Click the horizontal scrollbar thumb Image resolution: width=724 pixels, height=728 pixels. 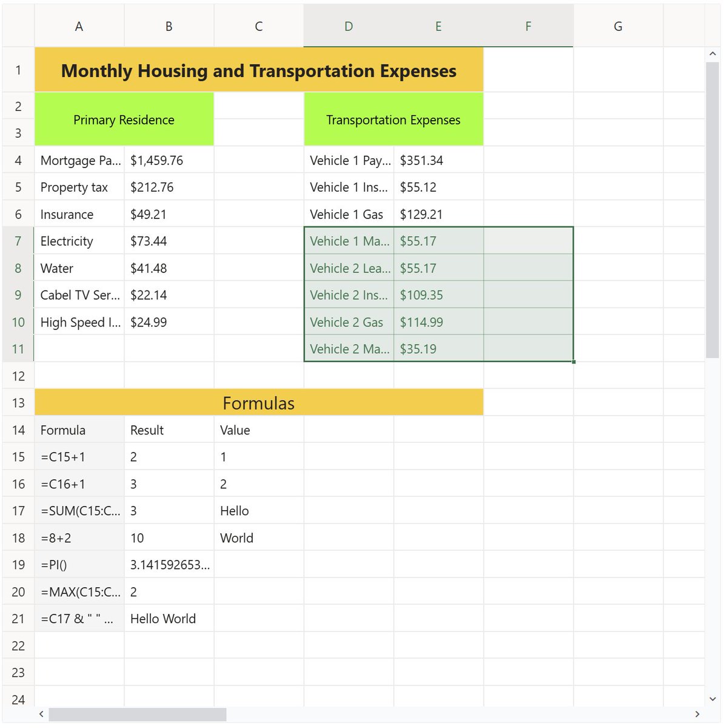138,714
